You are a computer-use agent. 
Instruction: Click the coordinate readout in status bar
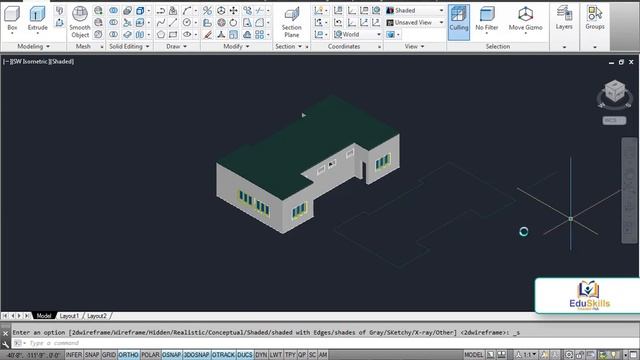tap(34, 355)
